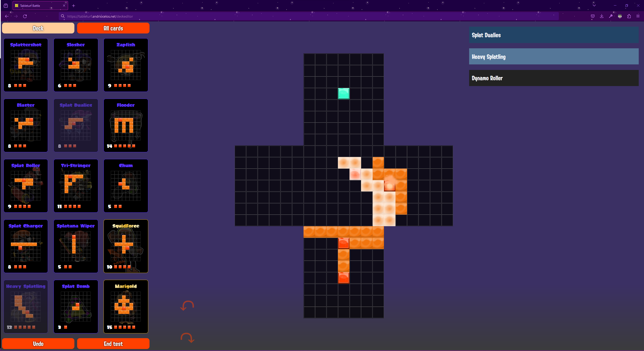This screenshot has width=644, height=351.
Task: Open the Firefox account profile icon
Action: point(620,16)
